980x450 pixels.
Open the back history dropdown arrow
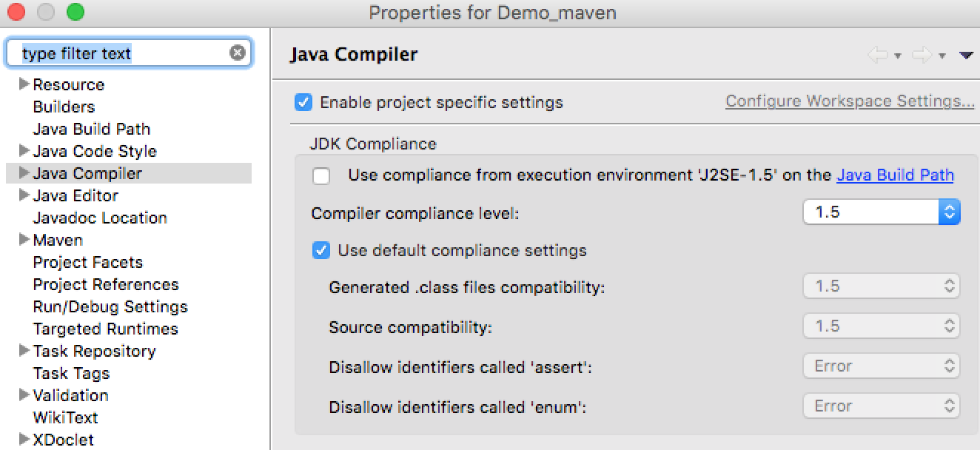point(898,56)
